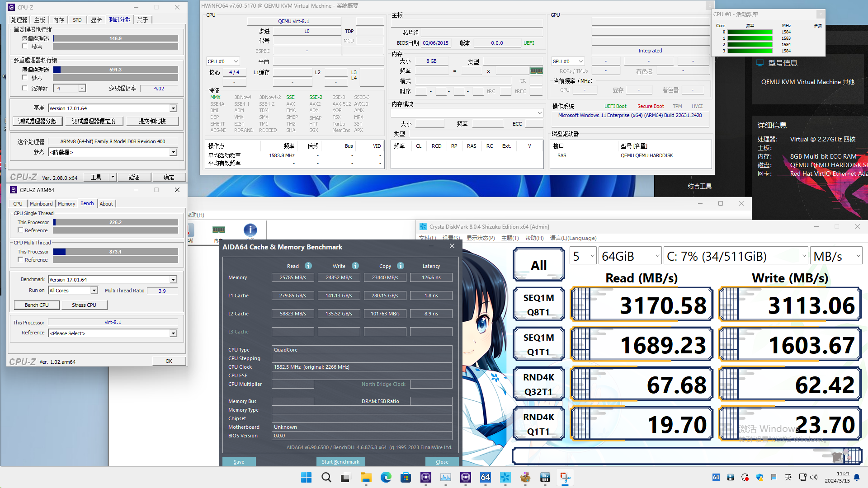Image resolution: width=868 pixels, height=488 pixels.
Task: Run the All test in CrystalDiskMark
Action: (539, 265)
